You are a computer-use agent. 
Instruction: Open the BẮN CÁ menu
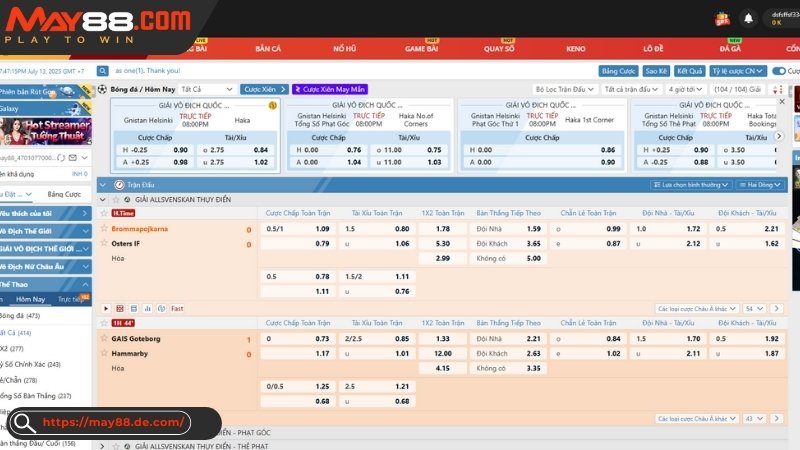coord(268,49)
